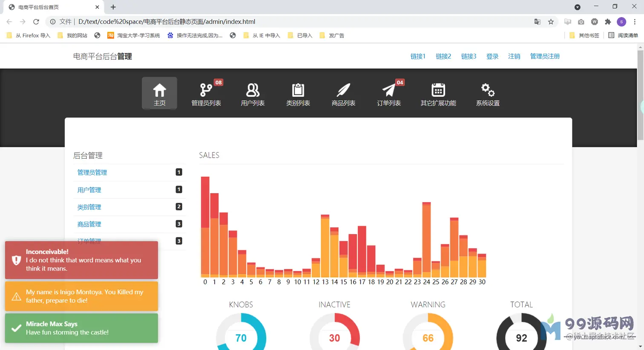
Task: Close the 电商平台后台首页 tab
Action: tap(97, 7)
